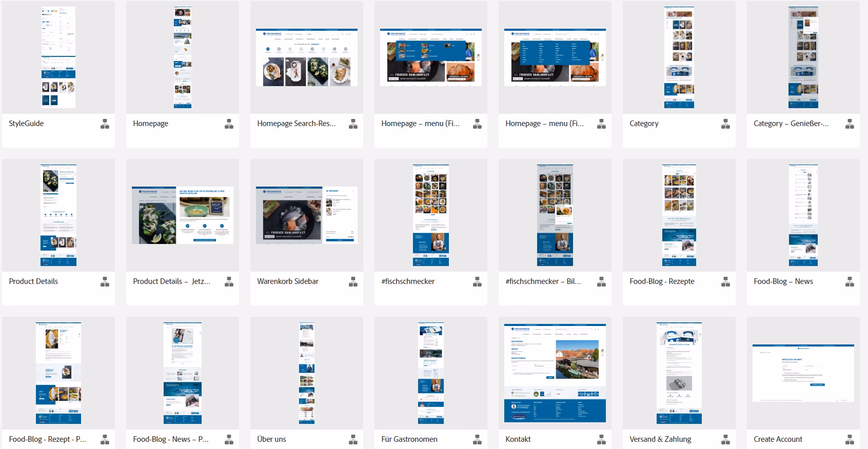Click the hierarchy icon on the Food-Blog - News – P... card
868x449 pixels.
click(x=229, y=439)
